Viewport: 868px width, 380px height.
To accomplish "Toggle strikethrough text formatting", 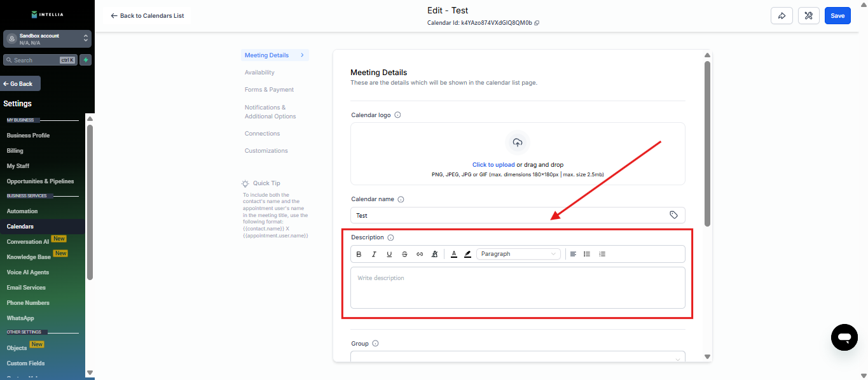I will 404,254.
